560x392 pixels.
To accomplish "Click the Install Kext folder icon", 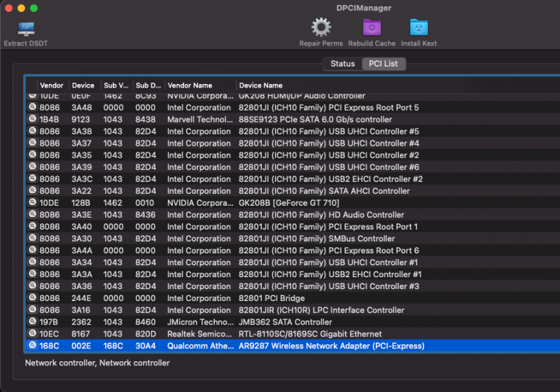I will point(419,28).
